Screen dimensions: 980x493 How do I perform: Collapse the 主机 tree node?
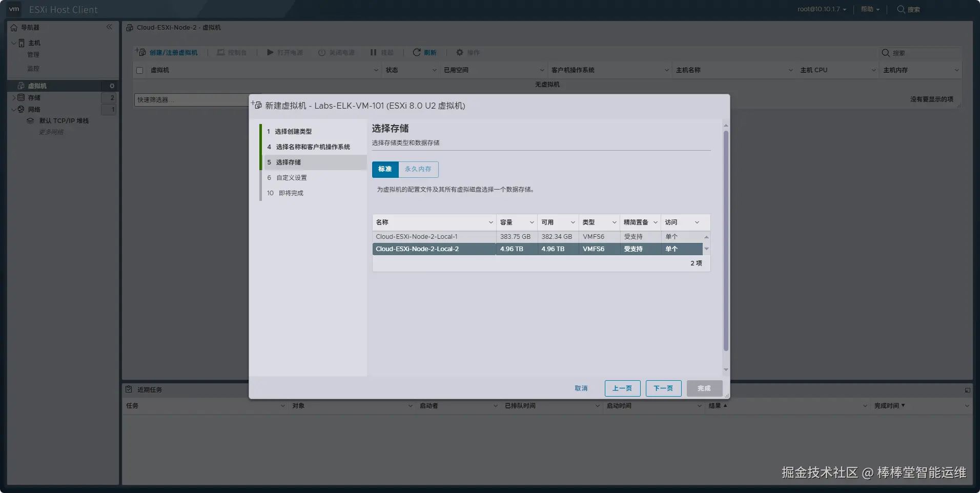coord(13,43)
